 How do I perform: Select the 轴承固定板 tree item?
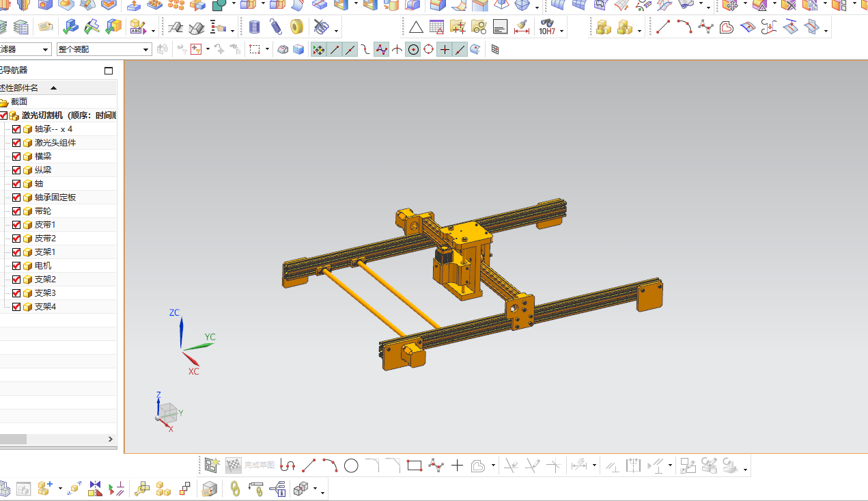coord(55,198)
